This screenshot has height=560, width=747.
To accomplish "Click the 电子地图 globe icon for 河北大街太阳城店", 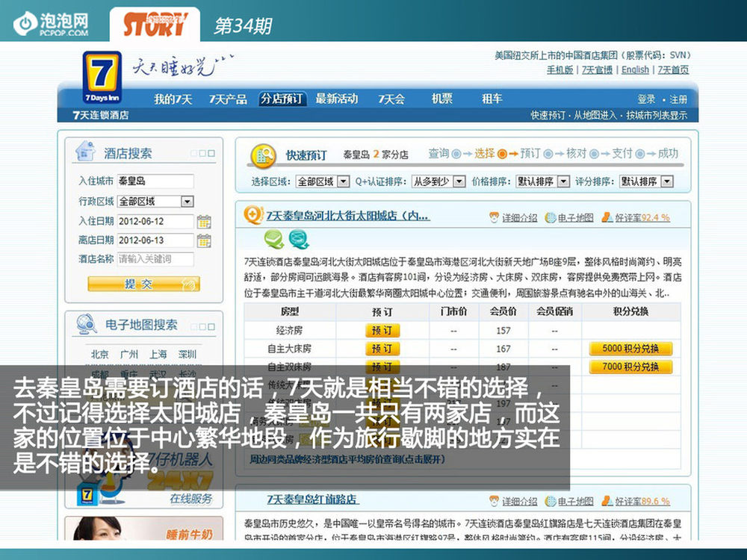I will tap(551, 217).
